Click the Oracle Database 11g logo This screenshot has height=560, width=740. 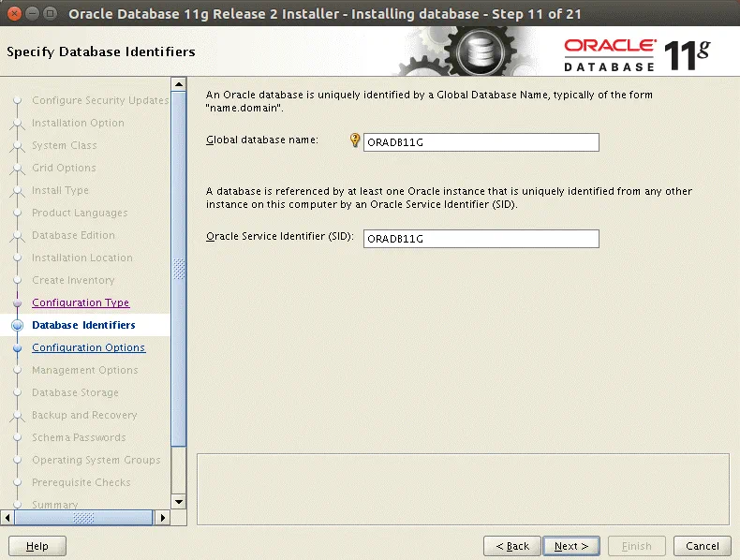(x=637, y=55)
